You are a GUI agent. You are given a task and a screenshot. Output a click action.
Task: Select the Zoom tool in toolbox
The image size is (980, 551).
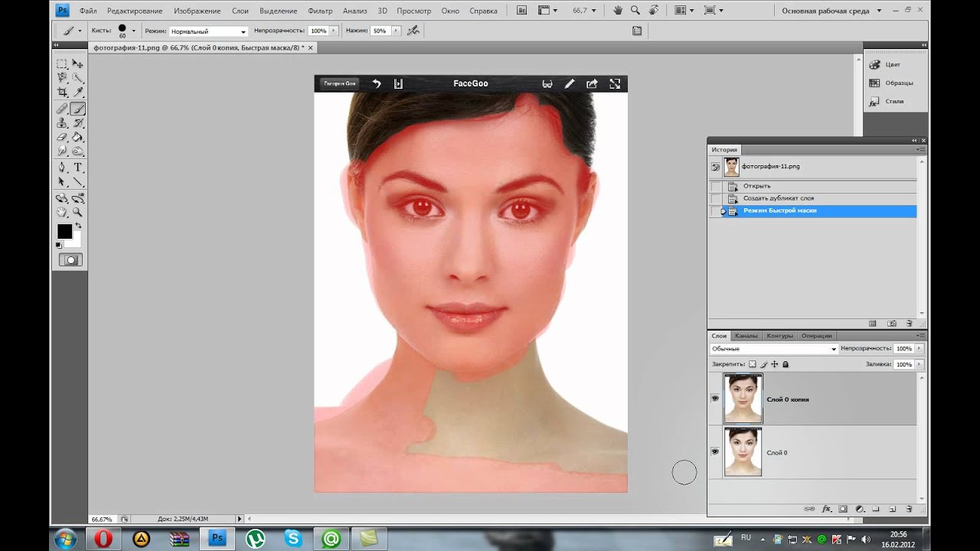coord(77,212)
